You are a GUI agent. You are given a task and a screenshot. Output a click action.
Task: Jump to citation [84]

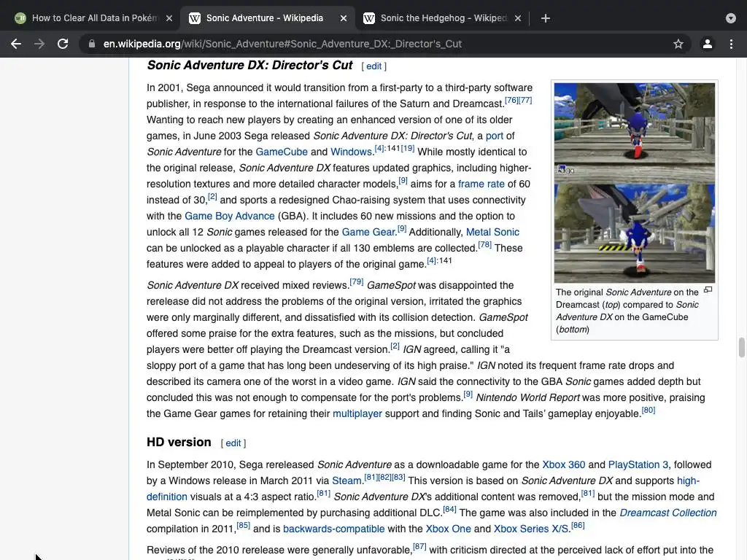coord(449,509)
